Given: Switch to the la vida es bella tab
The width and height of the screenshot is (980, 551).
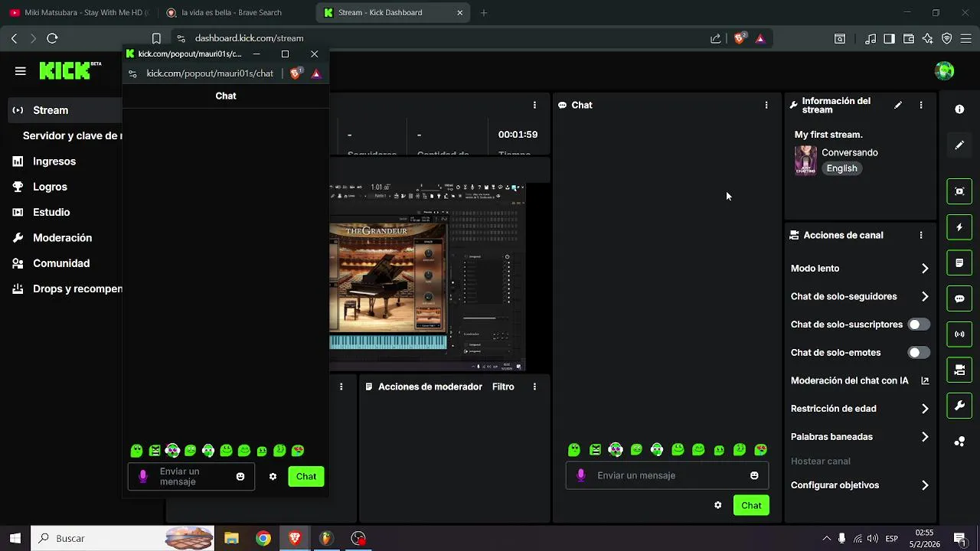Looking at the screenshot, I should [234, 12].
